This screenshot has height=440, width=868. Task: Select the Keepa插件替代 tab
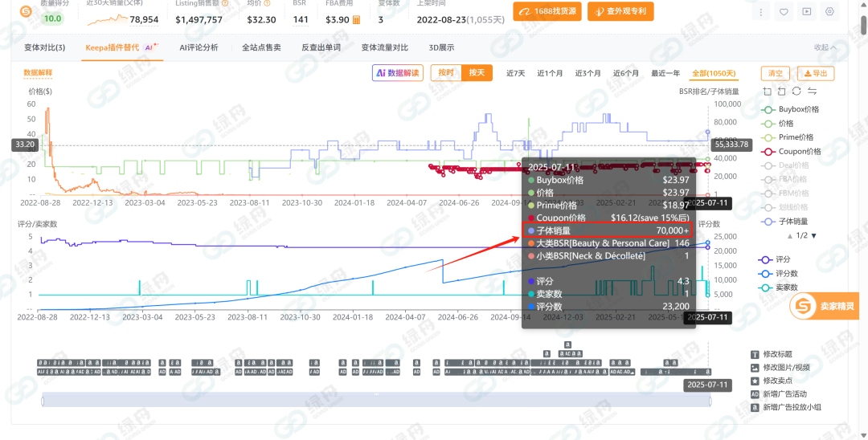click(x=122, y=47)
